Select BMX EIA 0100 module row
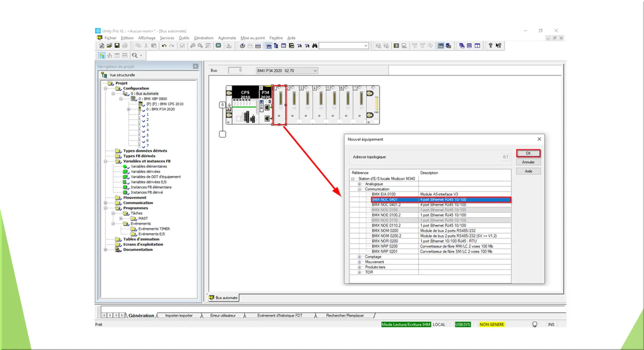The width and height of the screenshot is (644, 350). pyautogui.click(x=441, y=194)
